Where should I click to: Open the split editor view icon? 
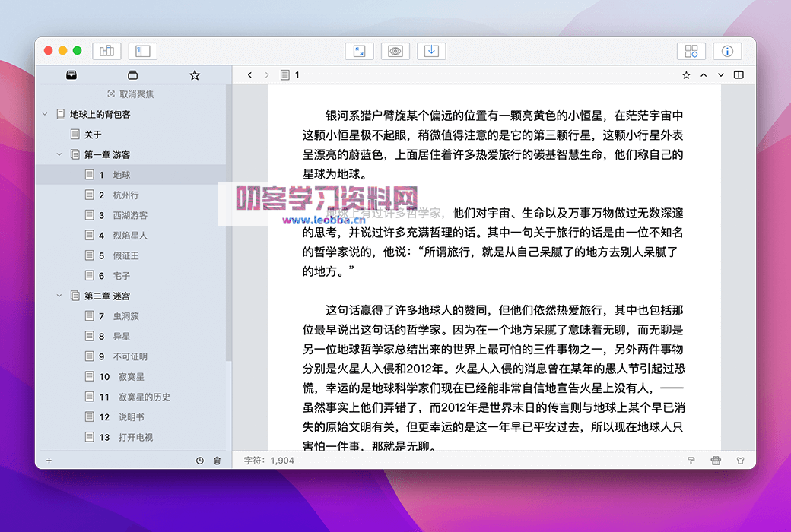pyautogui.click(x=739, y=74)
